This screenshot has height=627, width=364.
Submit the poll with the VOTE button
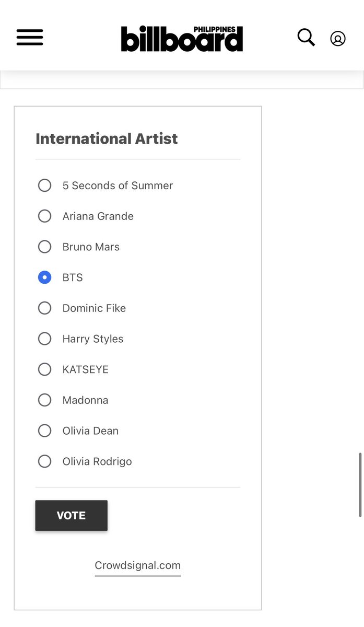click(72, 515)
